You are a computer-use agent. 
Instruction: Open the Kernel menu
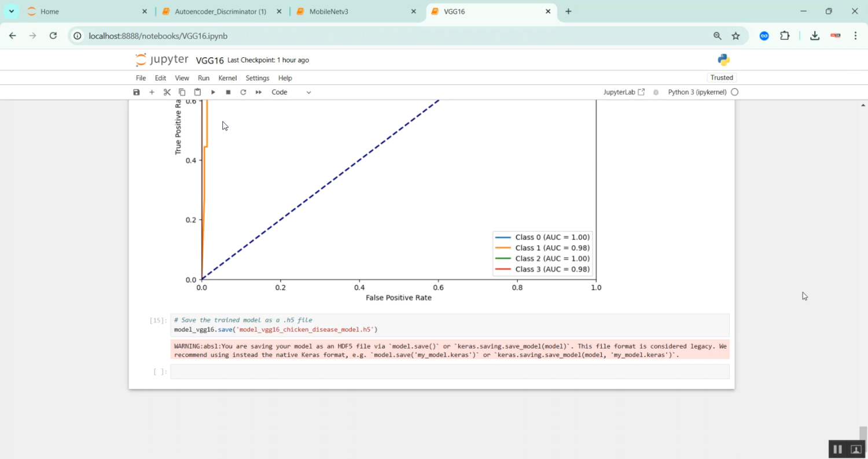click(x=227, y=78)
